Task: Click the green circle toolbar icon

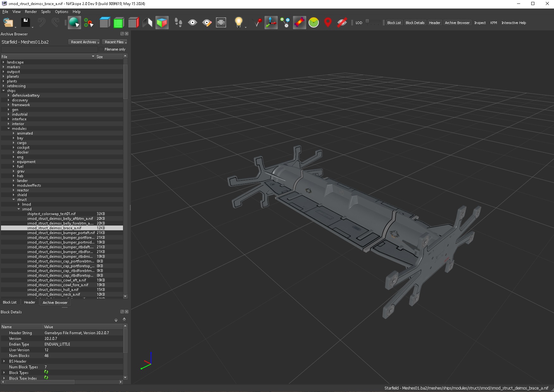Action: coord(314,23)
